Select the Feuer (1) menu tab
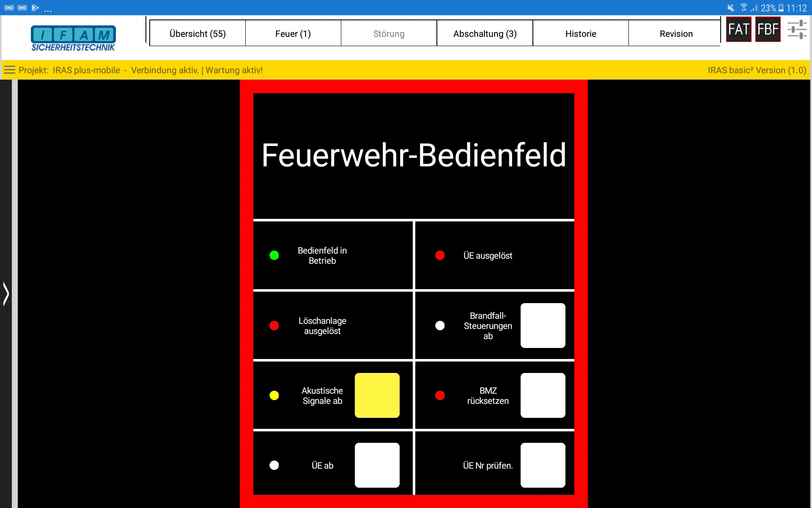This screenshot has height=508, width=812. point(292,34)
